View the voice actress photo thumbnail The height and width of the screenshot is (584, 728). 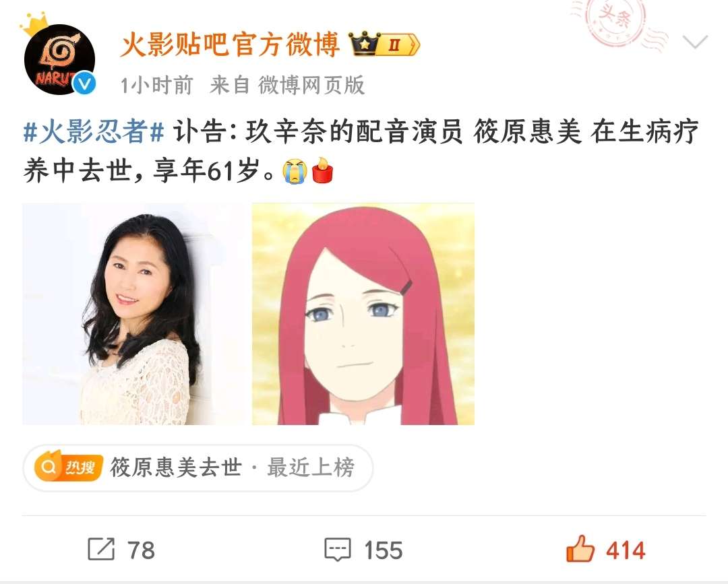coord(133,314)
